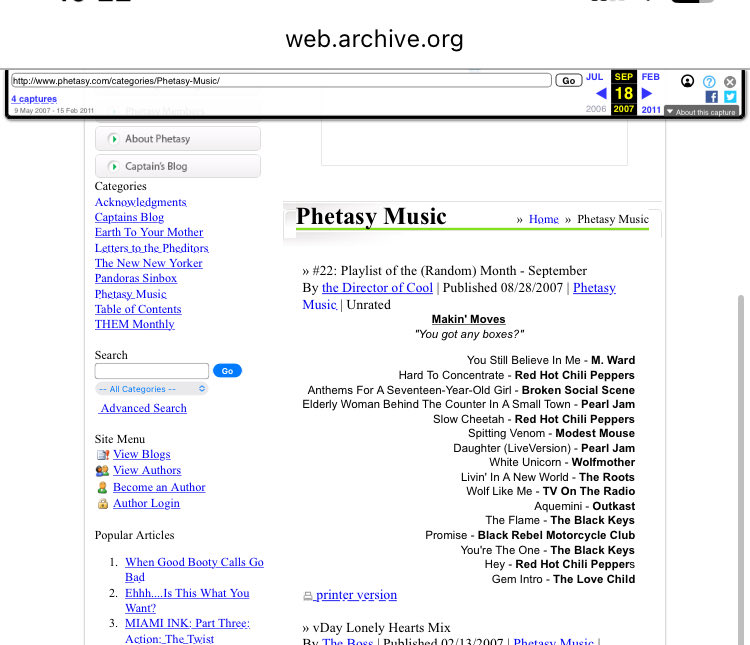Viewport: 750px width, 645px height.
Task: Open Phetasy Music link in September playlist byline
Action: tap(594, 288)
